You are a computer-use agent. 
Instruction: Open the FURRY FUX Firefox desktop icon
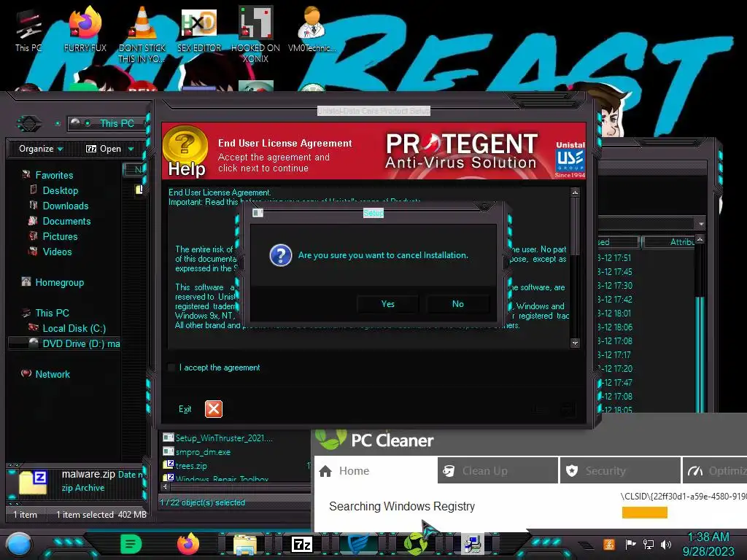(85, 29)
